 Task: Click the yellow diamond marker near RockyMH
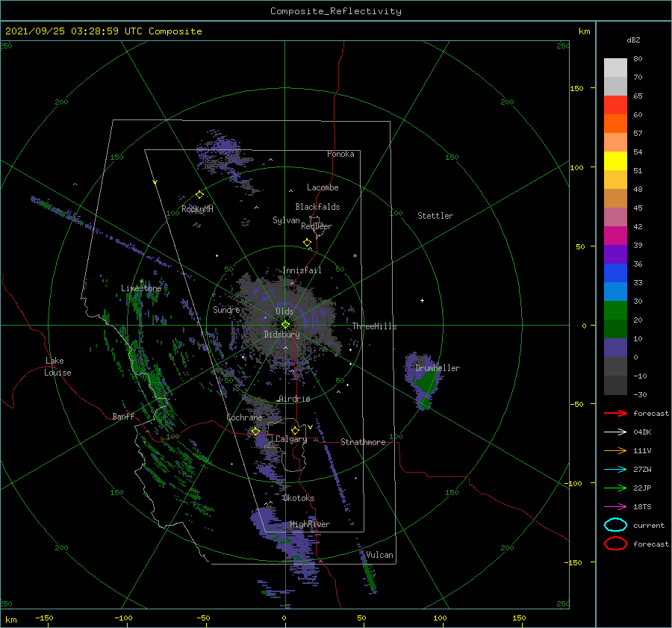coord(199,195)
